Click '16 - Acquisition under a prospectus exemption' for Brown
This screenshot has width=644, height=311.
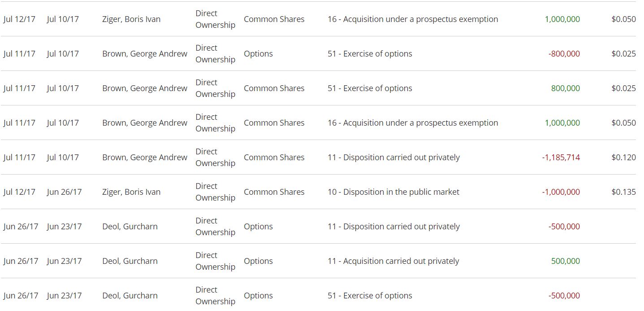413,123
